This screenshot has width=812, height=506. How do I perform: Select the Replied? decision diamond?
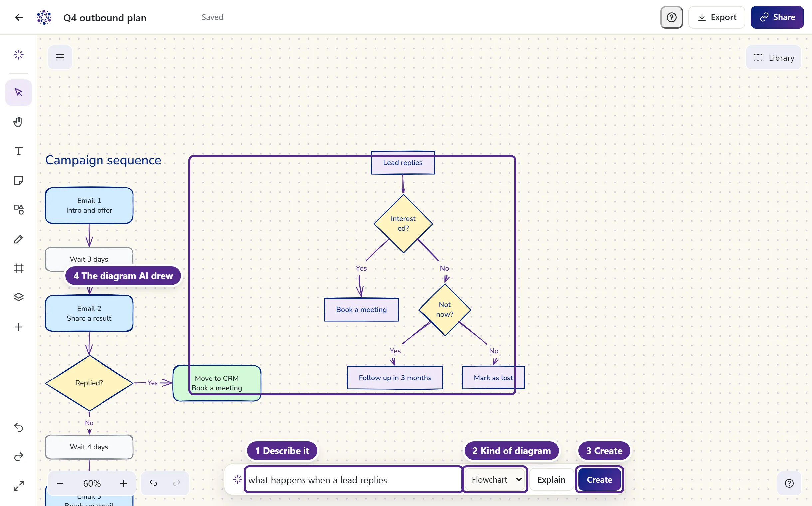click(x=89, y=383)
